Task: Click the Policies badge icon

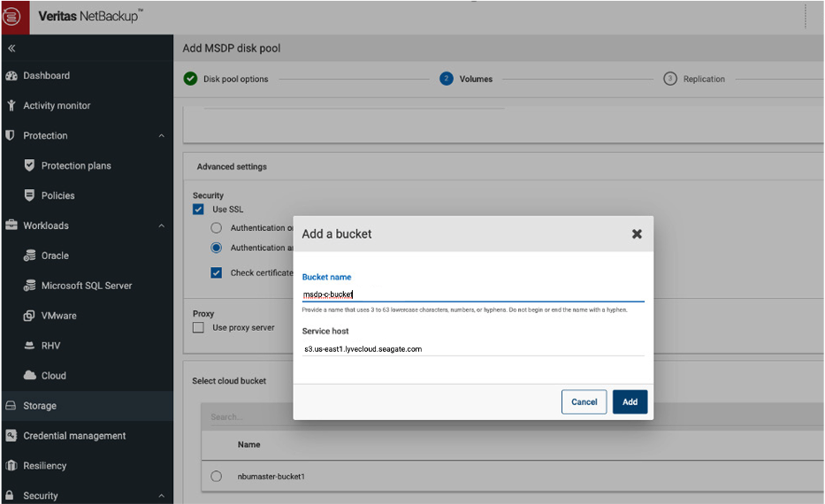Action: [x=29, y=195]
